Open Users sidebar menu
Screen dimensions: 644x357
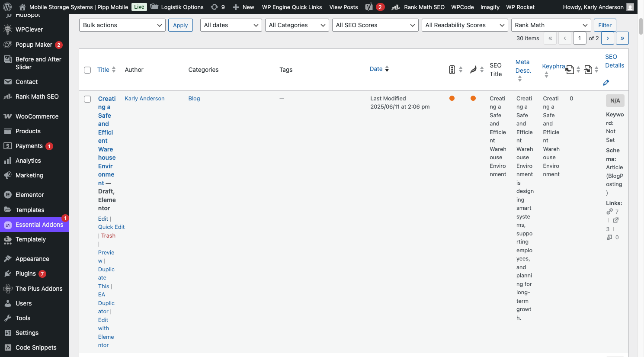(x=35, y=303)
